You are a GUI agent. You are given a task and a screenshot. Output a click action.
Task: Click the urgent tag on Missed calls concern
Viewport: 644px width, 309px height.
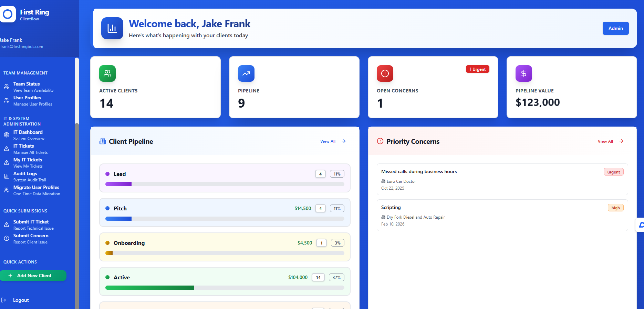[x=614, y=172]
